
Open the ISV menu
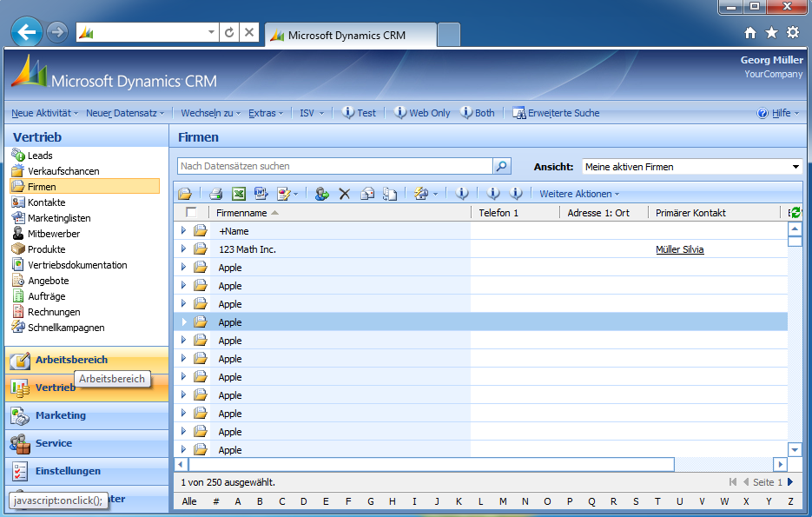tap(312, 113)
